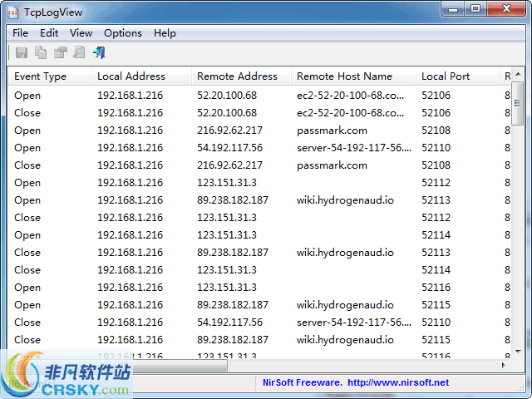Open the Options menu
Image resolution: width=532 pixels, height=399 pixels.
[x=123, y=33]
